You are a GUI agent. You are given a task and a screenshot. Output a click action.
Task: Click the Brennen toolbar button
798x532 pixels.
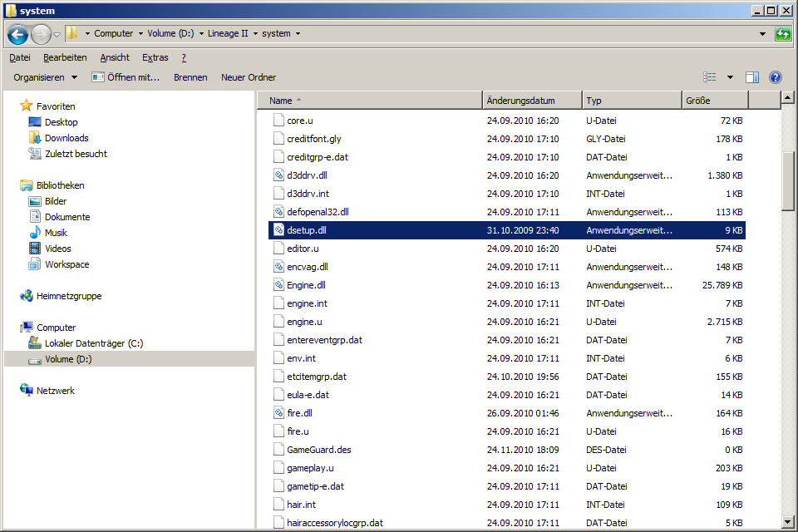[190, 77]
